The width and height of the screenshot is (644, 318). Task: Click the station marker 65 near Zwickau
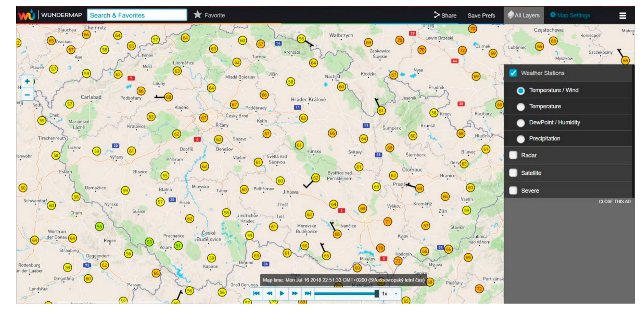pyautogui.click(x=51, y=41)
